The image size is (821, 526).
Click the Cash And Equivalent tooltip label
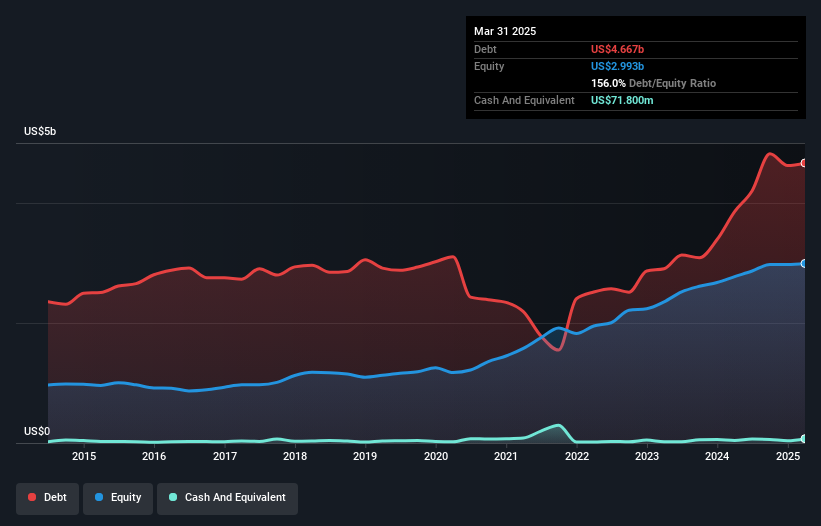point(524,100)
